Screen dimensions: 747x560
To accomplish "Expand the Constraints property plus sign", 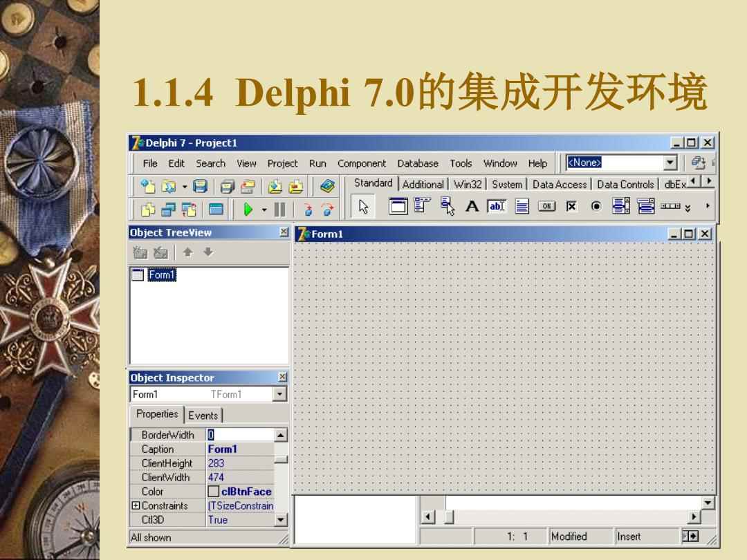I will point(136,505).
